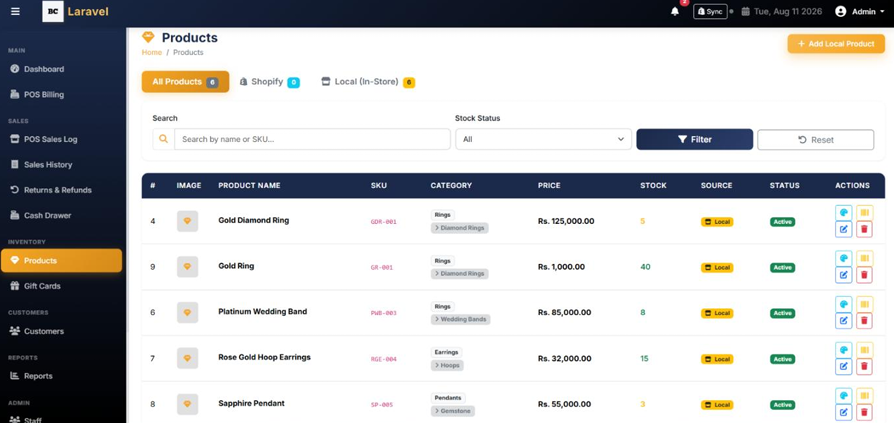Click the Diamond Rings subcategory tag for Gold Diamond Ring
The image size is (894, 423).
point(460,228)
